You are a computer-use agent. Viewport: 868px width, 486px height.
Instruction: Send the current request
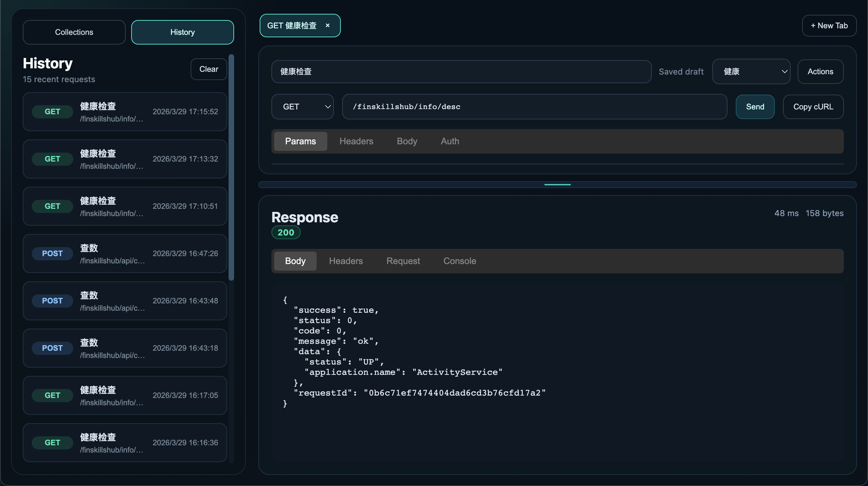pyautogui.click(x=755, y=107)
